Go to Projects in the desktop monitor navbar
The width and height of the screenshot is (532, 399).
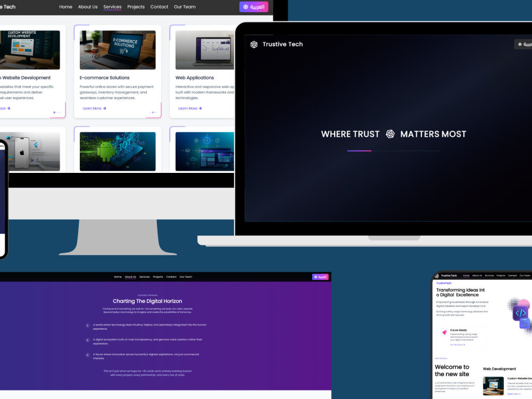coord(136,7)
